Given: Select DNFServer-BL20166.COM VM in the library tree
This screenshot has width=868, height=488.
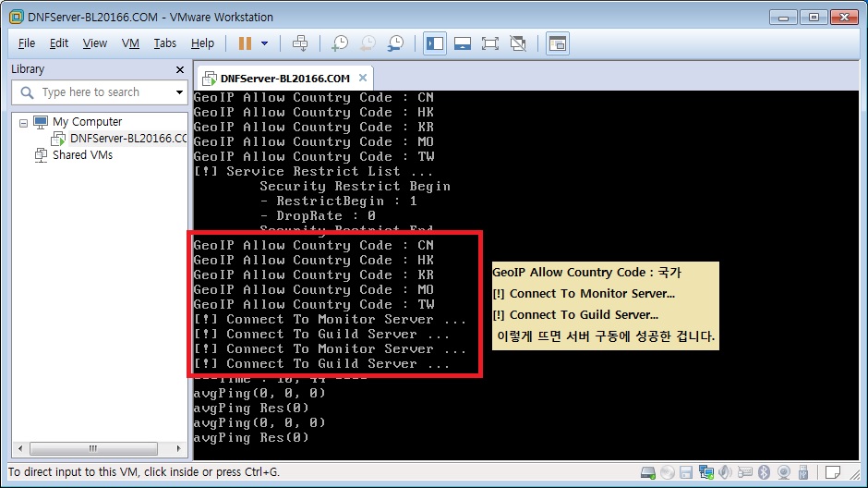Looking at the screenshot, I should pyautogui.click(x=128, y=139).
